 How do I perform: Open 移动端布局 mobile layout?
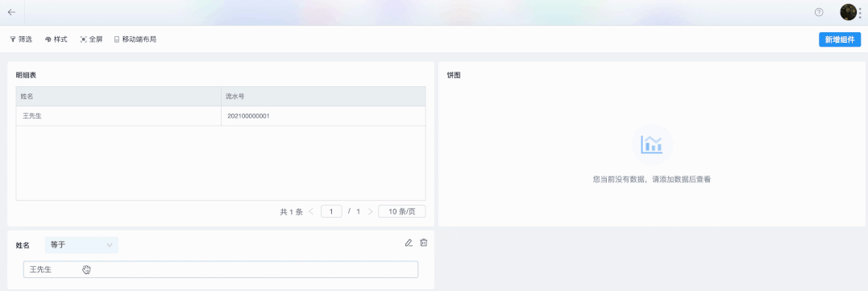[135, 39]
